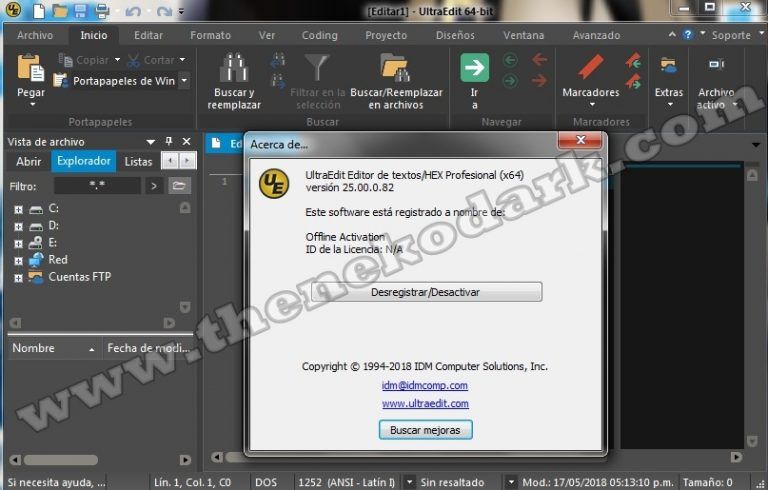The image size is (768, 490).
Task: Click the Pegar paste icon
Action: pyautogui.click(x=31, y=68)
